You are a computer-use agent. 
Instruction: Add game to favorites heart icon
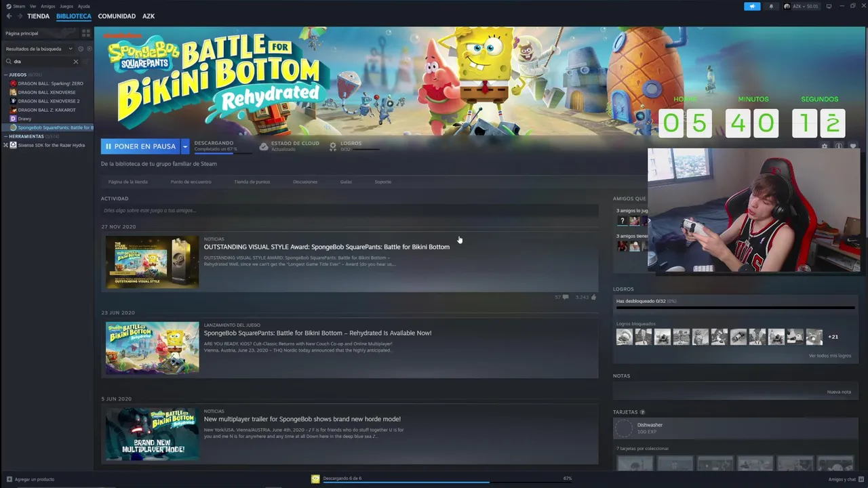tap(853, 146)
